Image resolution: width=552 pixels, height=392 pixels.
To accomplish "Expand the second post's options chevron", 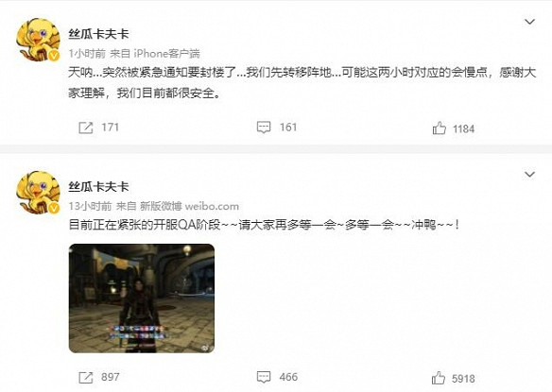I will tap(530, 175).
